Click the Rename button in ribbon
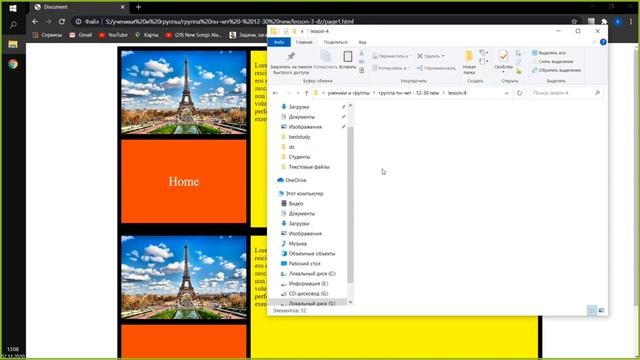640x360 pixels. coord(436,68)
